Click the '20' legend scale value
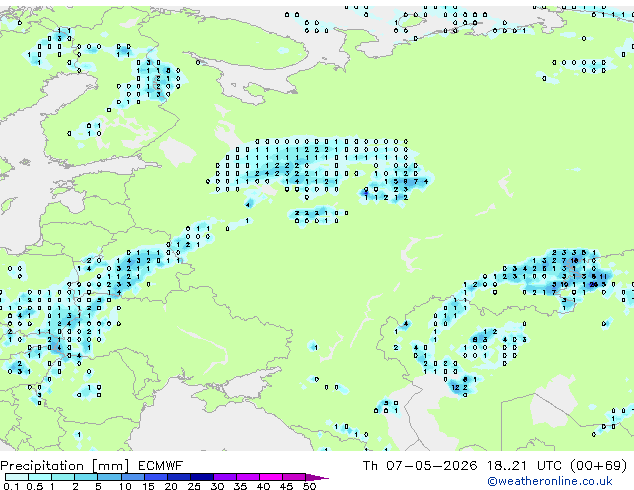The height and width of the screenshot is (490, 634). click(171, 486)
